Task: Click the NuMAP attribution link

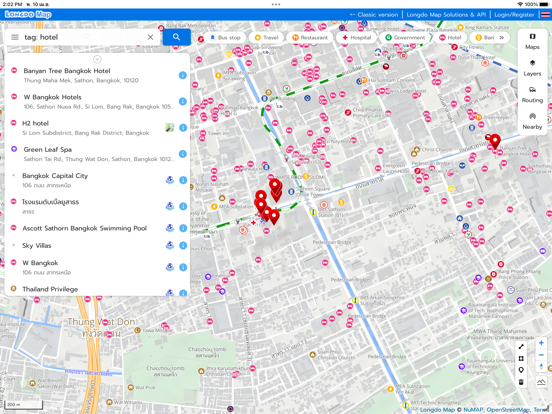Action: pyautogui.click(x=473, y=410)
